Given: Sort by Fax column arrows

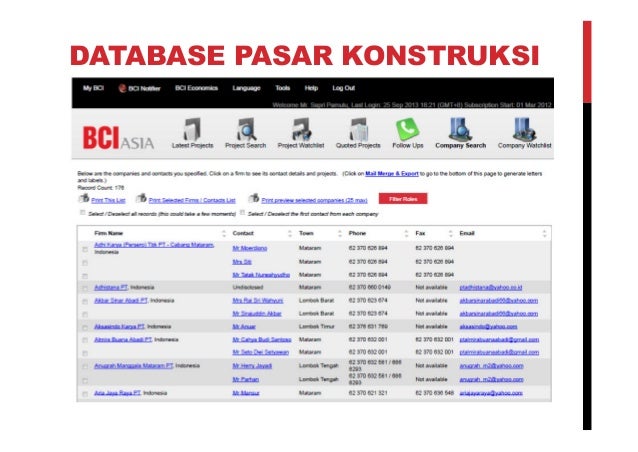Looking at the screenshot, I should 450,233.
